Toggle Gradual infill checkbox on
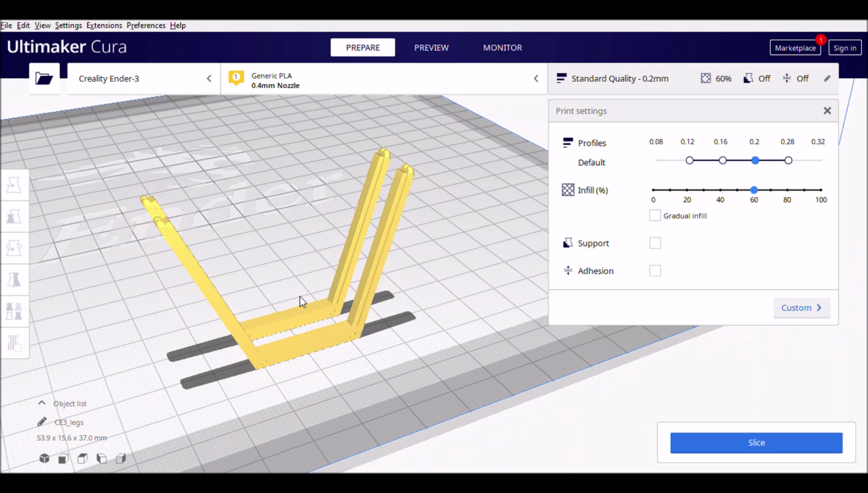This screenshot has width=868, height=493. click(x=655, y=215)
